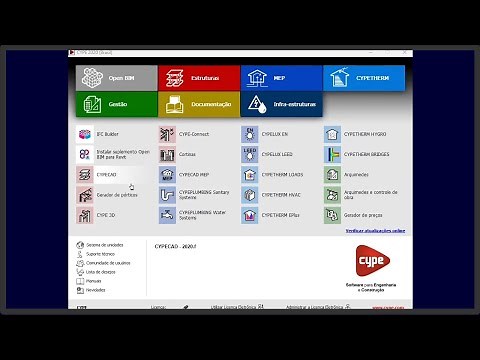Viewport: 480px width, 360px height.
Task: Switch to the MEP category tile
Action: pyautogui.click(x=281, y=78)
